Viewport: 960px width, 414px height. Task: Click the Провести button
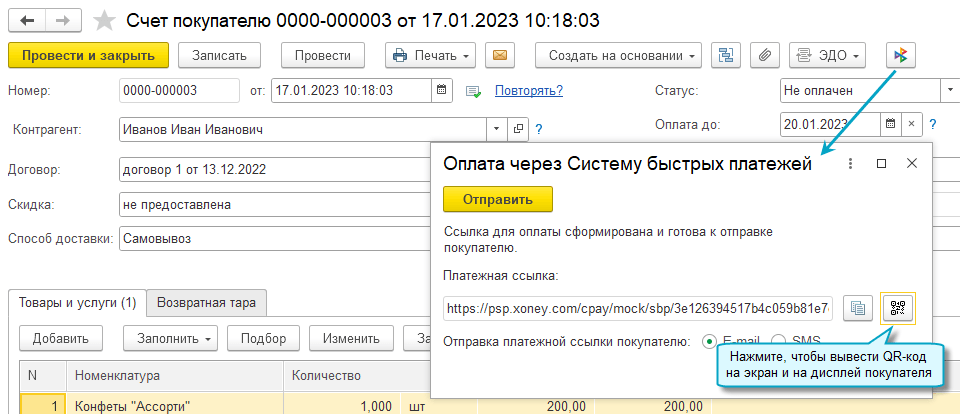[x=323, y=55]
